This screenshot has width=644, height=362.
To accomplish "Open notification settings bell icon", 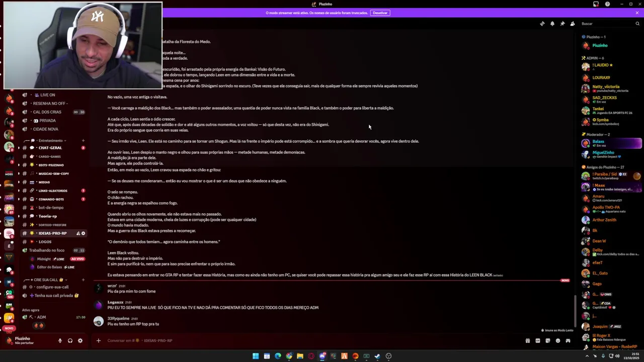I will pos(552,24).
